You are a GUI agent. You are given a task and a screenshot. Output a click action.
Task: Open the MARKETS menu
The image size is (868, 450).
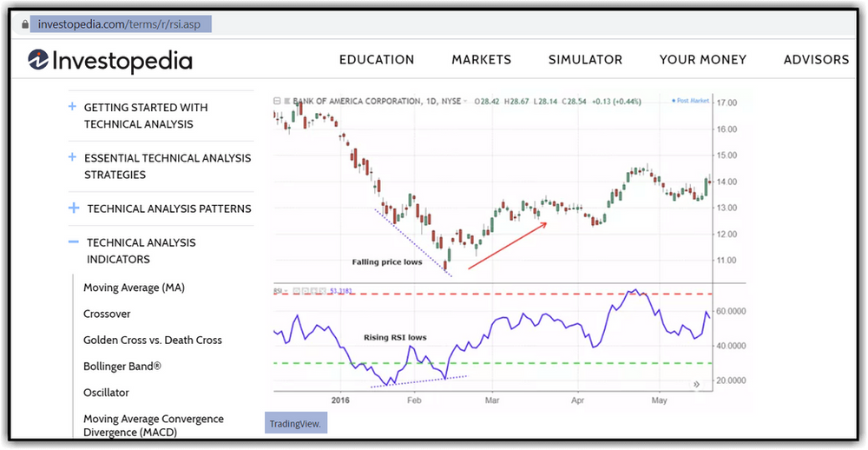481,60
